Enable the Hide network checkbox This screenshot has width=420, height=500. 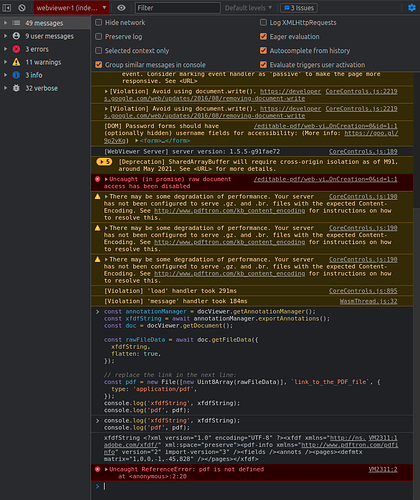click(98, 22)
